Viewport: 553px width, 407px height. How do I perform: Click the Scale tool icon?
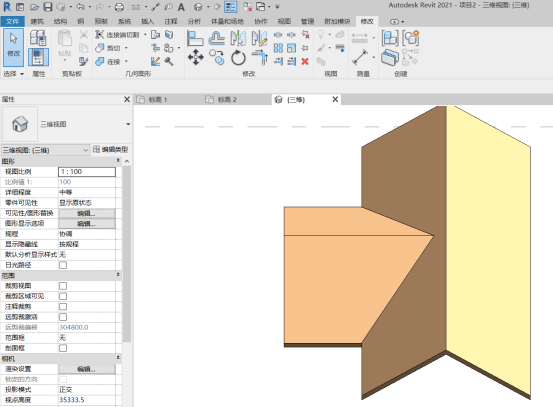[x=292, y=48]
